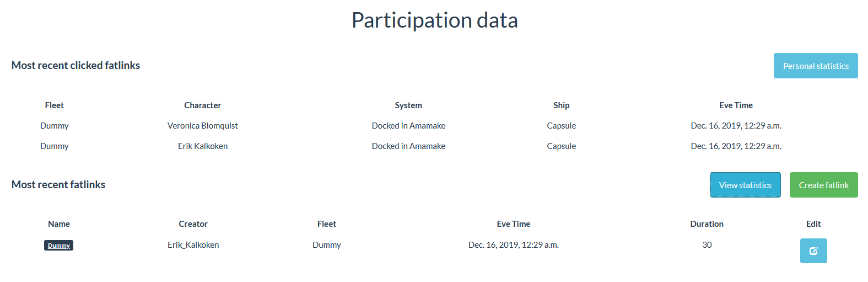
Task: Click the System column header
Action: 408,105
